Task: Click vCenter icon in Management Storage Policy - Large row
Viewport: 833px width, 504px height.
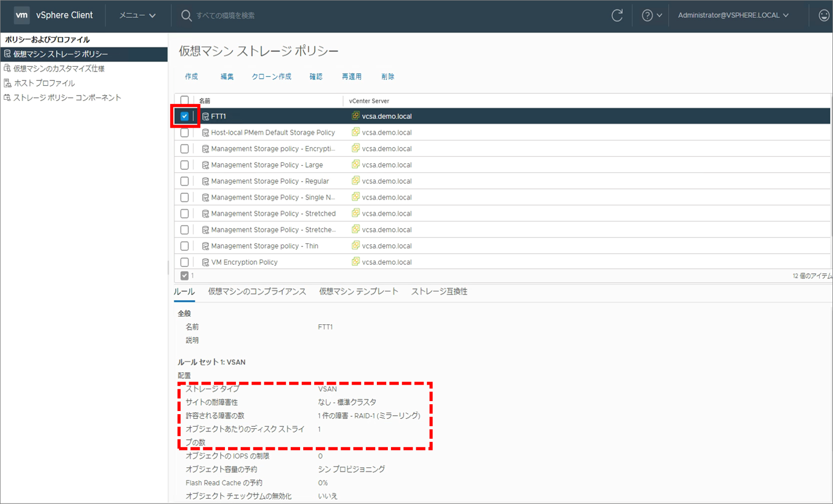Action: click(x=356, y=164)
